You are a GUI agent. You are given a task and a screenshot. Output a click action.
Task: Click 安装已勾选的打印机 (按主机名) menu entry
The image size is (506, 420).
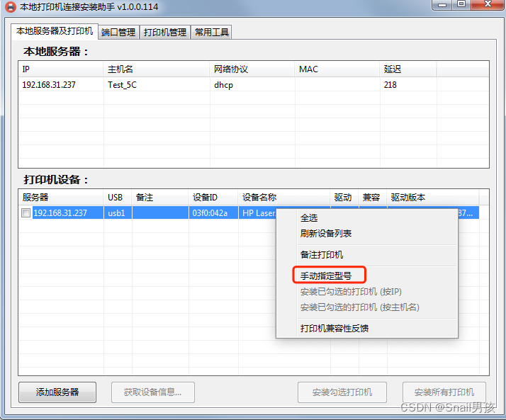tap(367, 307)
